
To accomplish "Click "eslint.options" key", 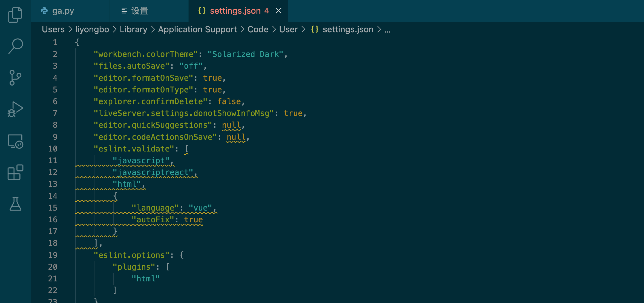I will pos(131,255).
